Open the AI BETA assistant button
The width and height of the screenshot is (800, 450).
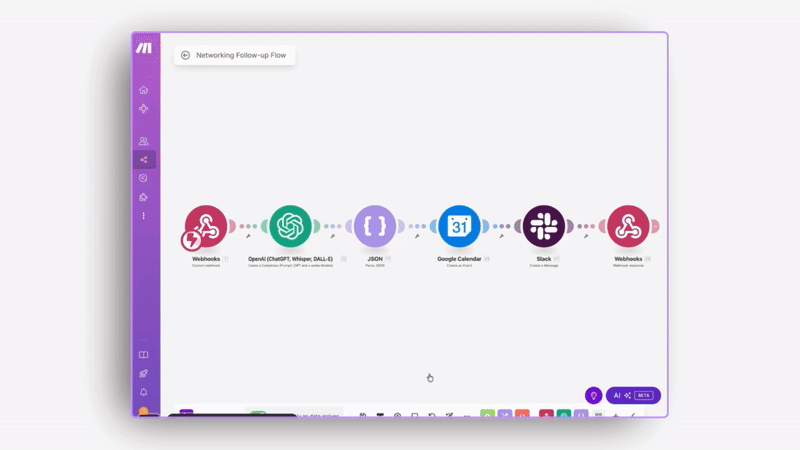point(633,395)
